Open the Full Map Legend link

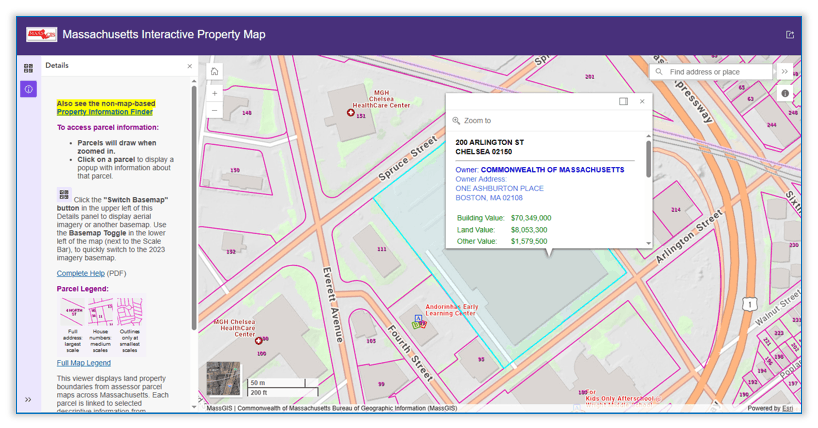click(x=84, y=363)
